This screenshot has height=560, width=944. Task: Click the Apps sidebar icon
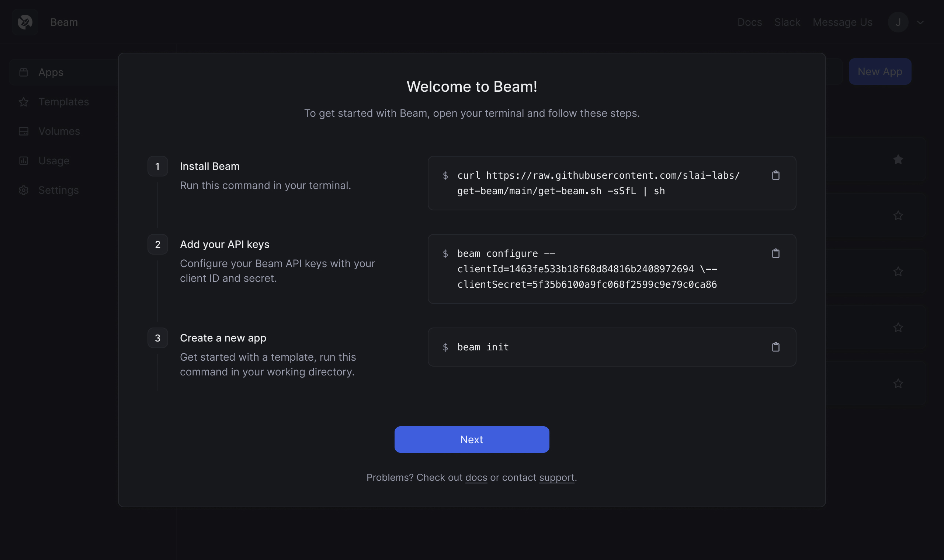23,72
